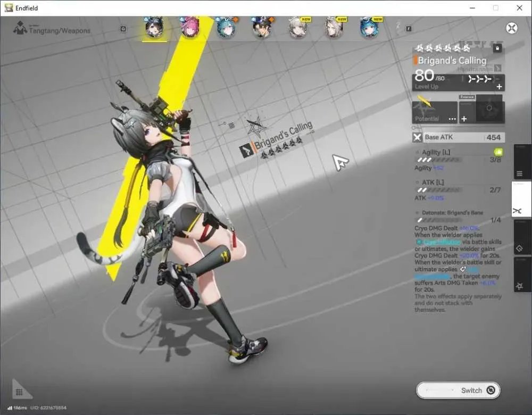
Task: Select the dark-haired male operator portrait
Action: (262, 27)
